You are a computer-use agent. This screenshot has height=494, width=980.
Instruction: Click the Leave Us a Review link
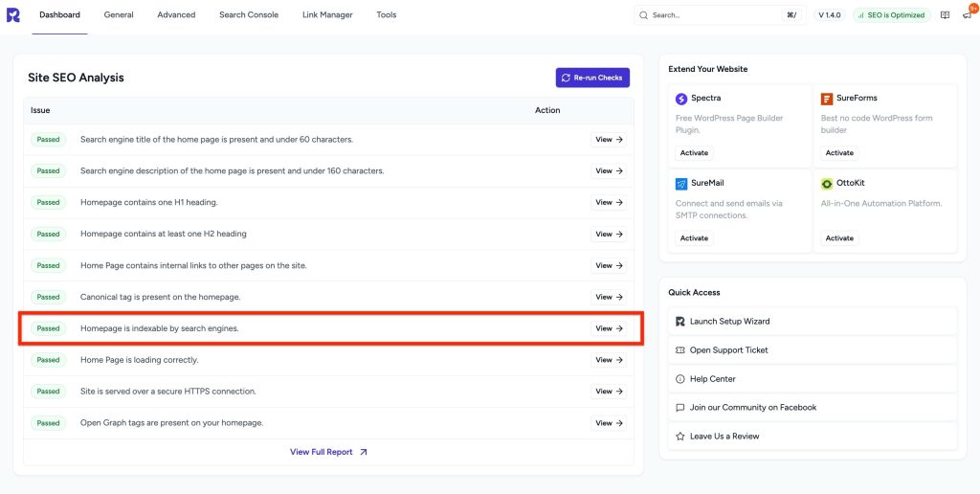(724, 437)
